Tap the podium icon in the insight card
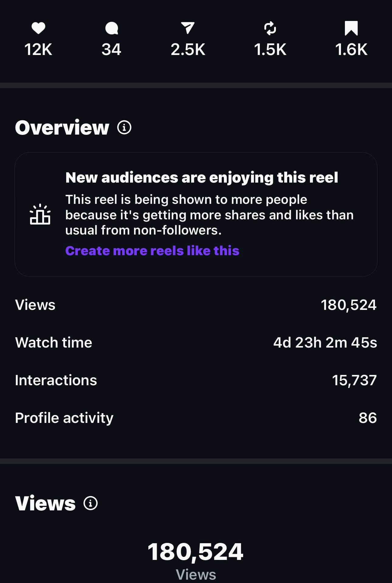Screen dimensions: 392x583 click(x=40, y=214)
